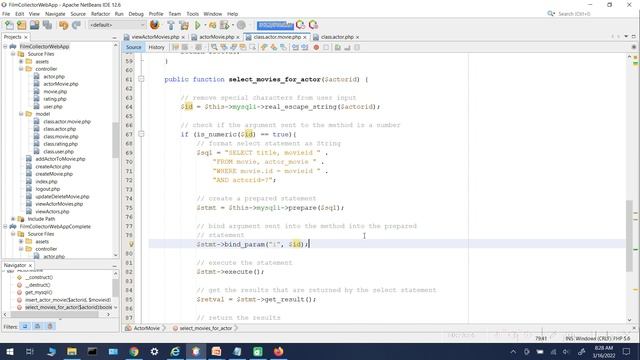
Task: Open Internet Explorer from the taskbar
Action: pos(175,351)
